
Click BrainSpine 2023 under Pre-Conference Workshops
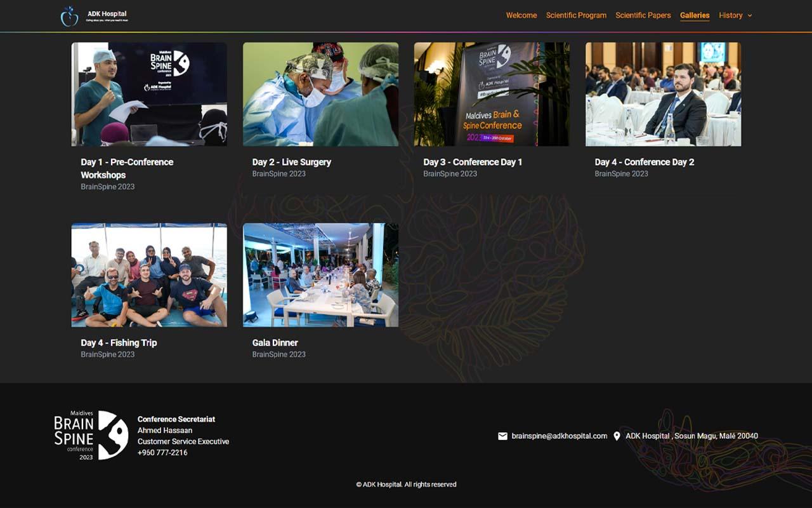[108, 187]
